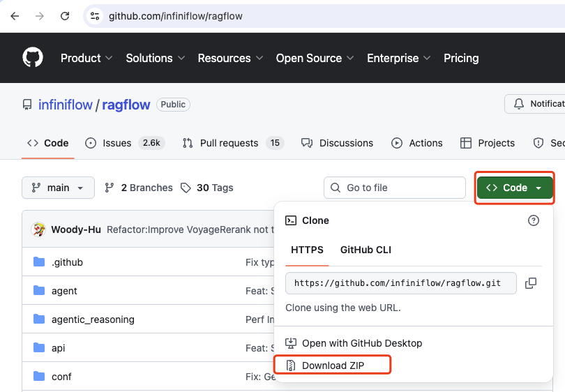Click the site info icon in address bar
The width and height of the screenshot is (565, 392).
pos(95,15)
